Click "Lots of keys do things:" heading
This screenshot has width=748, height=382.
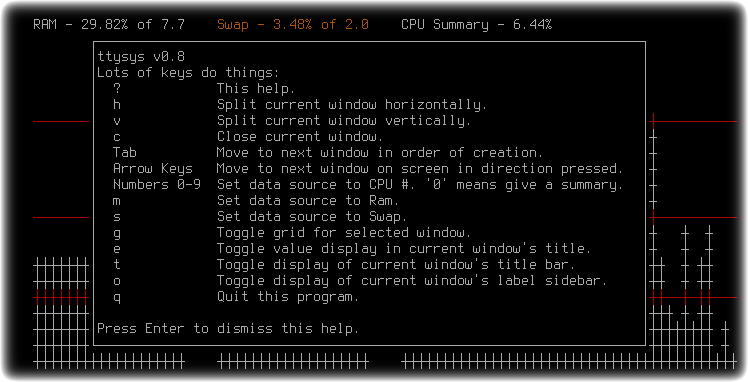tap(188, 72)
